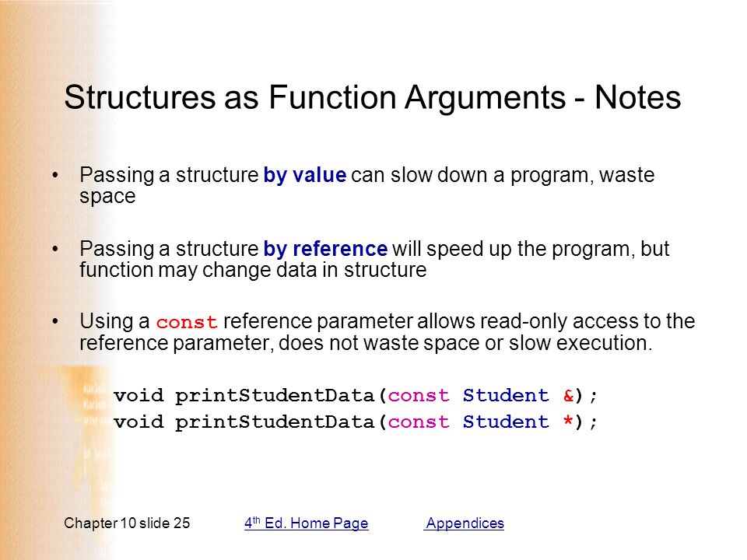
Task: Click 'Chapter 10 slide 25' footer text
Action: (x=127, y=523)
